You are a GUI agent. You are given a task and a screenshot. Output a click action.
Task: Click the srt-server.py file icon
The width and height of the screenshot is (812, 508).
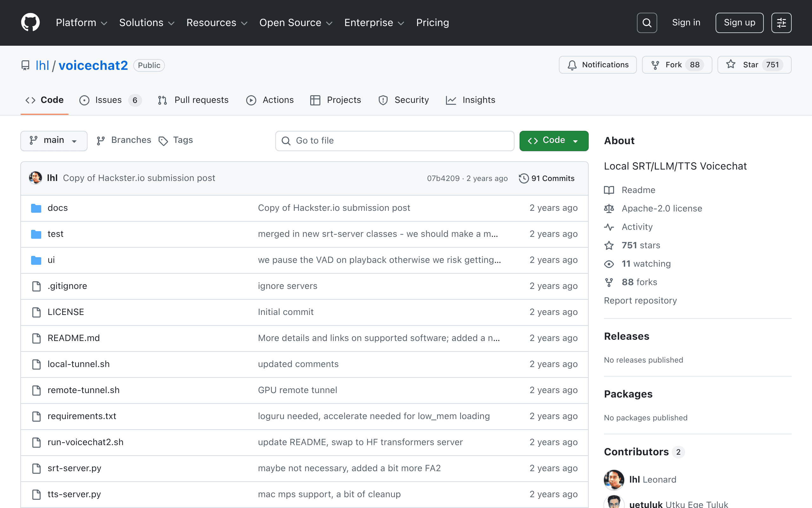point(36,468)
